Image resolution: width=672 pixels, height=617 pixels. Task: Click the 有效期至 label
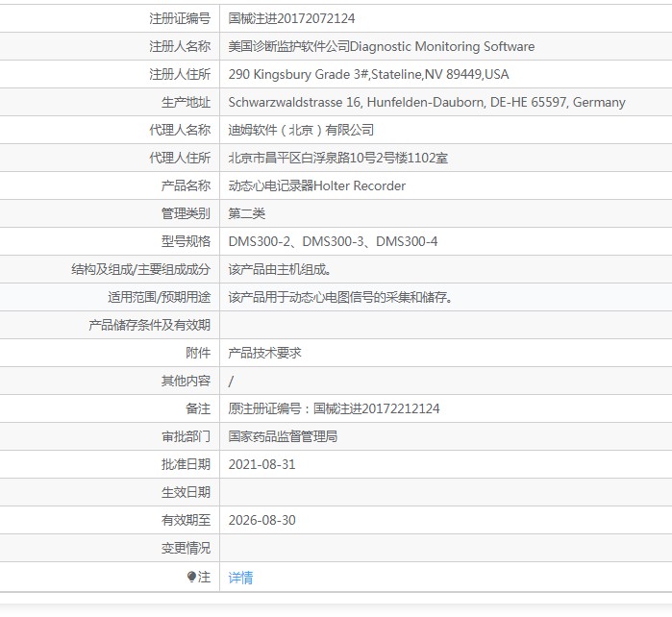coord(186,520)
